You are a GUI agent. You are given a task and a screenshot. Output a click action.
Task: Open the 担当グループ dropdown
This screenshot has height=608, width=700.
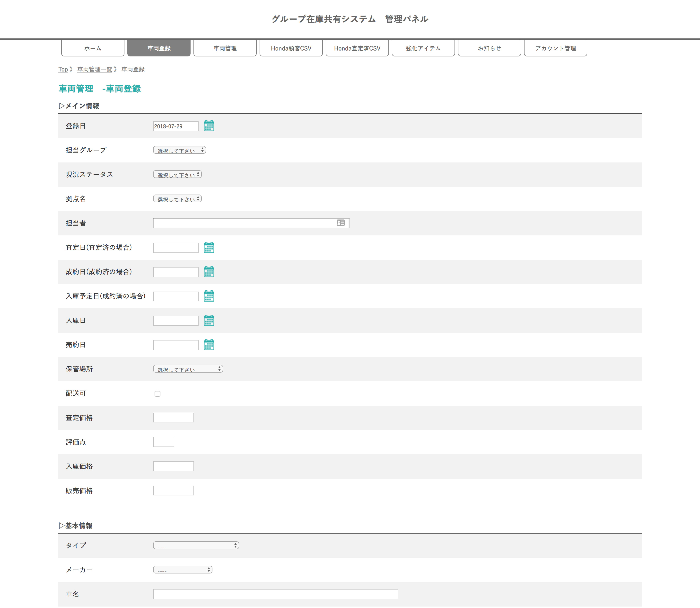pos(180,150)
